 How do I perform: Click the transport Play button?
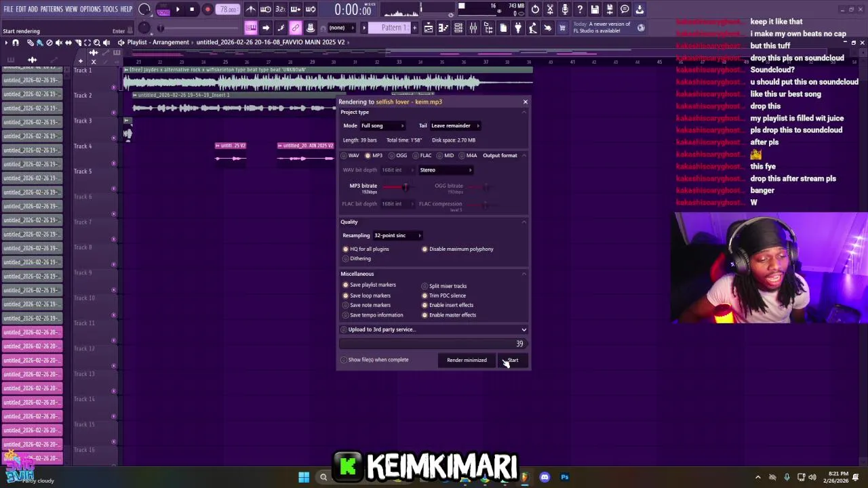pos(178,9)
